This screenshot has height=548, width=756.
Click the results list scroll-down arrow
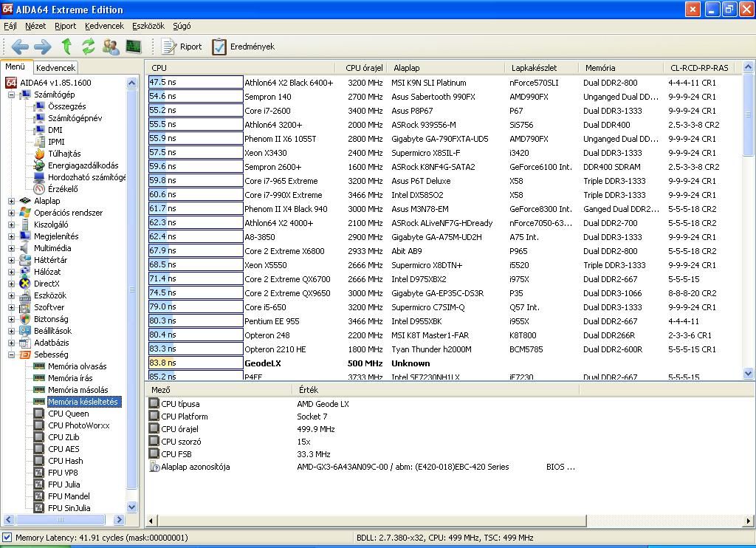point(749,373)
